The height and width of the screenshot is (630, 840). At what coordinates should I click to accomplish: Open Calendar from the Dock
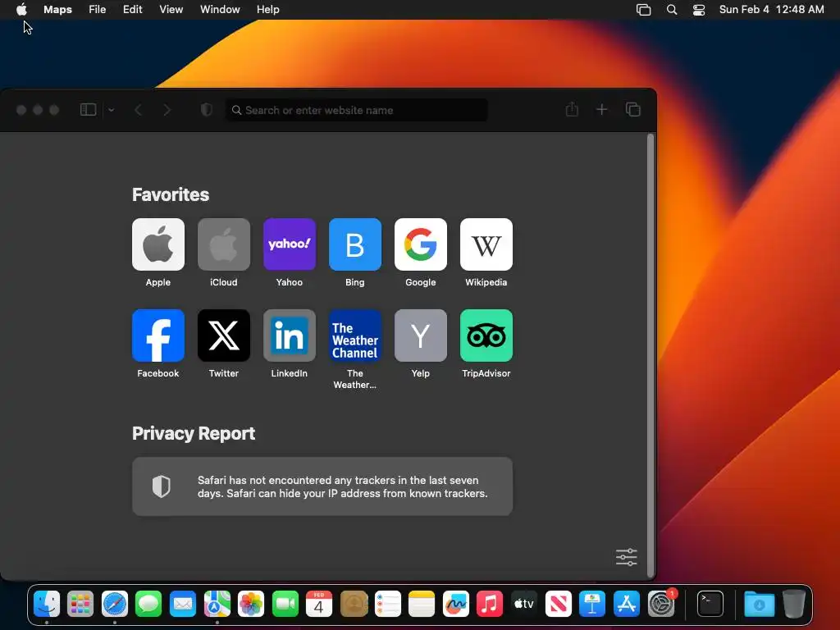tap(319, 604)
